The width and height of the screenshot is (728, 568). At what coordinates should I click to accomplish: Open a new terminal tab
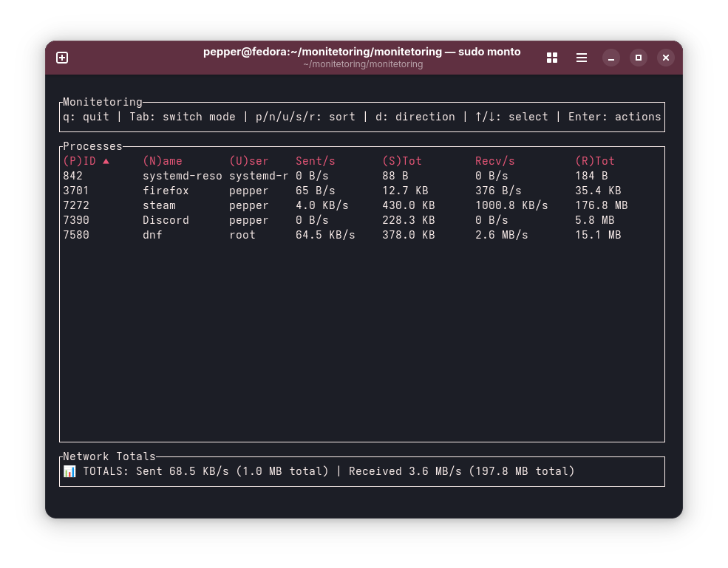coord(62,58)
